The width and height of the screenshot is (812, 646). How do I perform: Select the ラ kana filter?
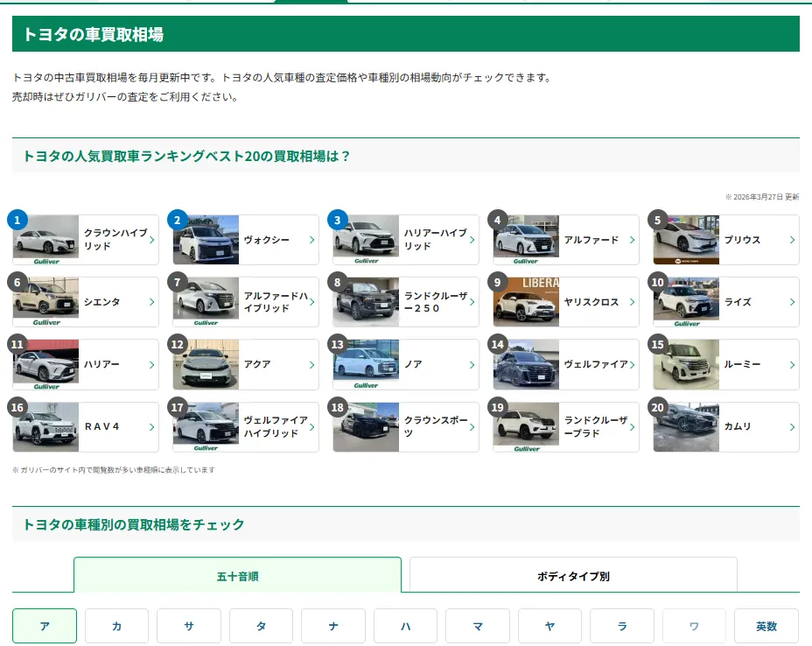(x=622, y=626)
